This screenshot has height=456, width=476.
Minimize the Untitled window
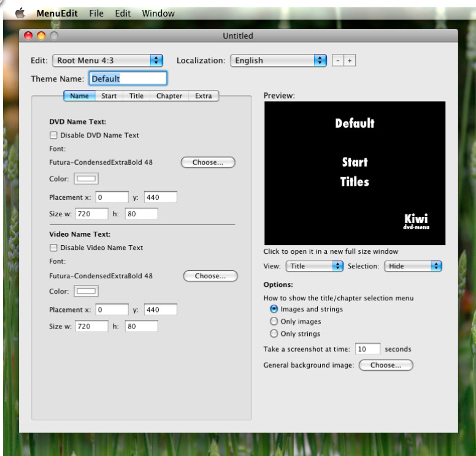[41, 36]
